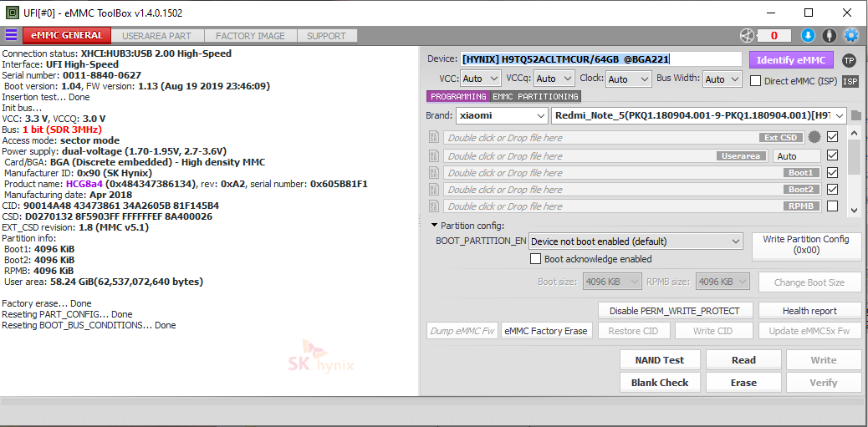Viewport: 868px width, 427px height.
Task: Enable the RPMB checkbox
Action: click(x=832, y=206)
